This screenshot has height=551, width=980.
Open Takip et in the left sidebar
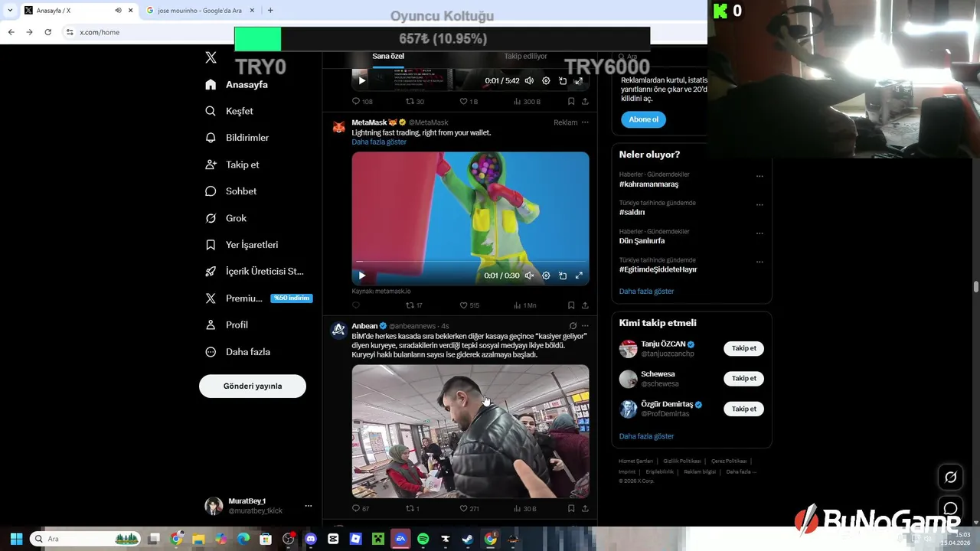pyautogui.click(x=232, y=165)
